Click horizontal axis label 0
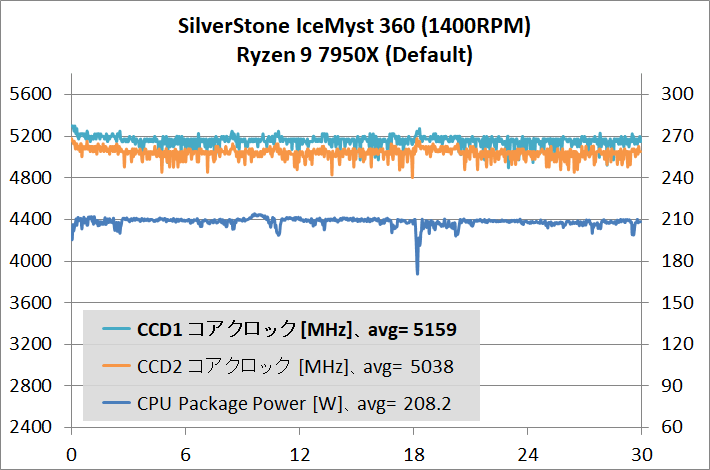This screenshot has width=710, height=470. pos(72,455)
